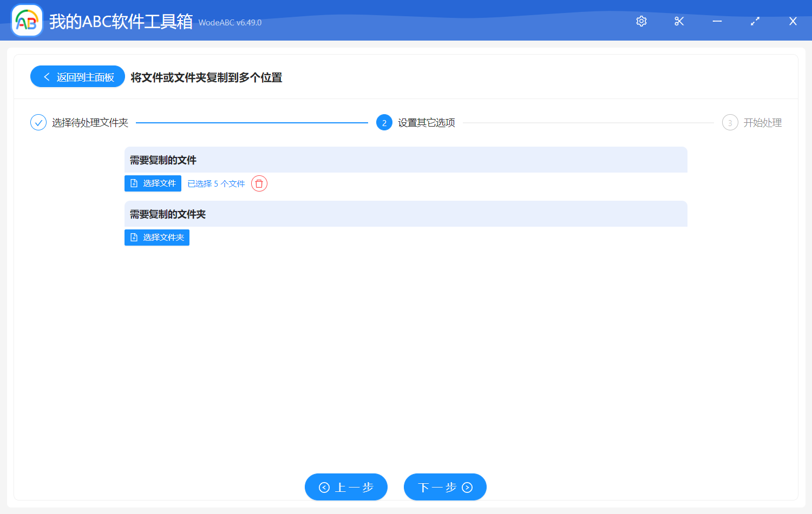
Task: Click the folder icon inside 选择文件夹 button
Action: (x=134, y=237)
